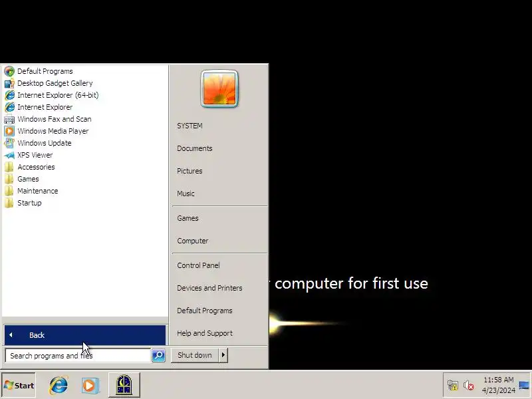Open Control Panel
This screenshot has height=399, width=532.
pos(198,265)
